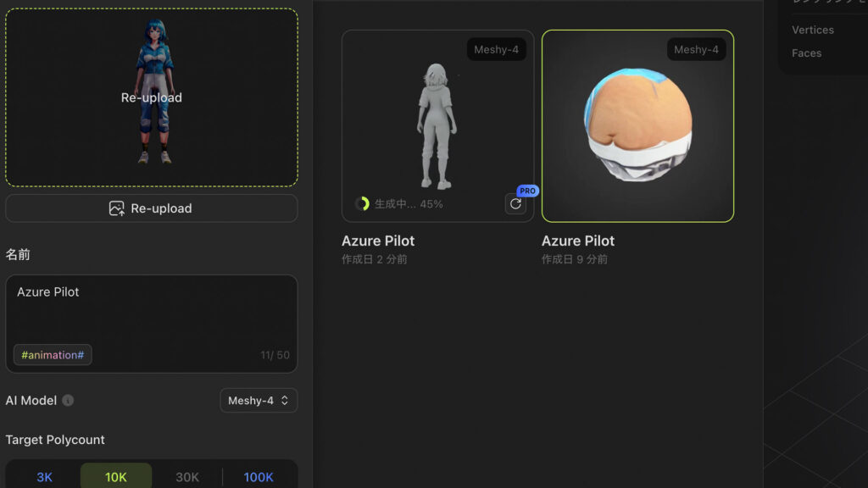The width and height of the screenshot is (868, 488).
Task: Click the Vertices row in the info panel
Action: pyautogui.click(x=813, y=30)
